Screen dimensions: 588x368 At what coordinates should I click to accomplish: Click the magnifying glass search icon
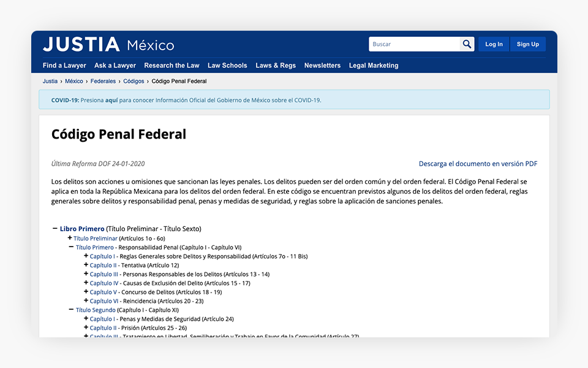[x=467, y=44]
